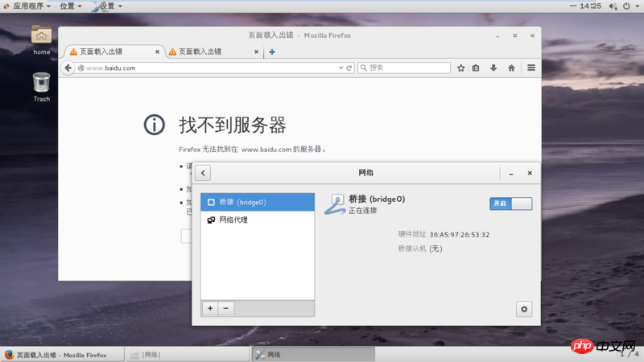Close the first 页面载入出错 tab
The width and height of the screenshot is (644, 362).
(x=157, y=51)
